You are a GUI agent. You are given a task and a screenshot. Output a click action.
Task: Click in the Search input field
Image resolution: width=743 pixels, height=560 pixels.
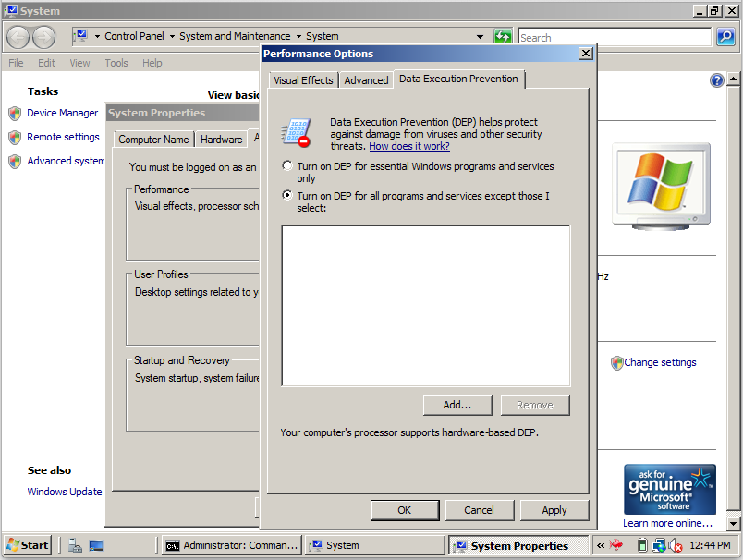pos(615,37)
